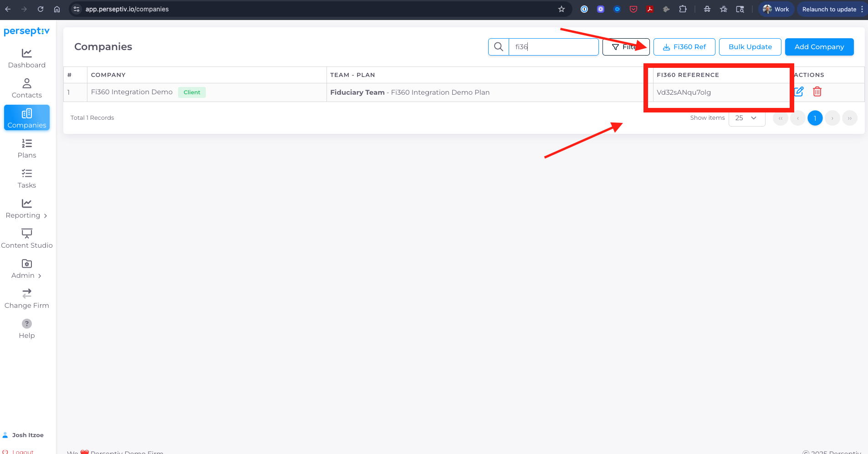Select the Companies sidebar item
Image resolution: width=868 pixels, height=454 pixels.
27,118
